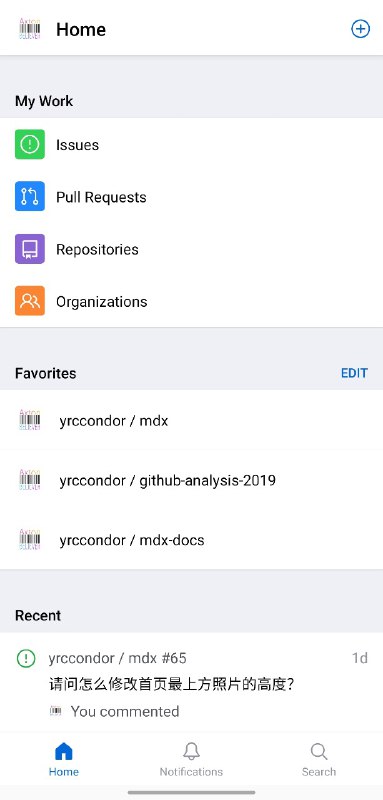This screenshot has height=800, width=383.
Task: Tap the avatar beside github-analysis-2019
Action: click(30, 480)
